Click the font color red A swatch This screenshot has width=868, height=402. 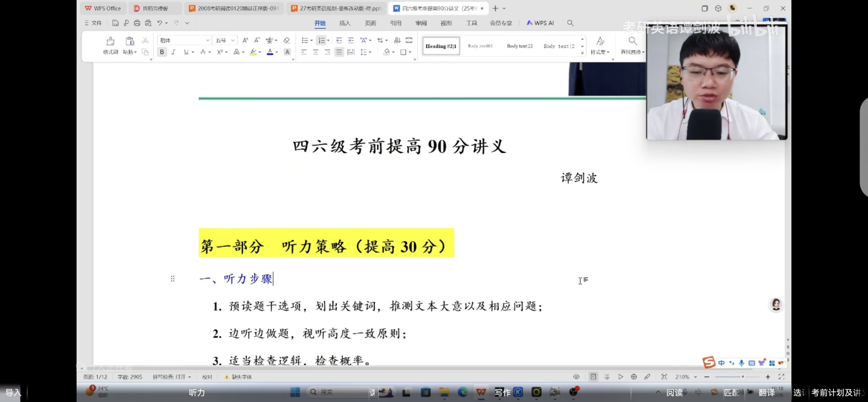coord(270,52)
